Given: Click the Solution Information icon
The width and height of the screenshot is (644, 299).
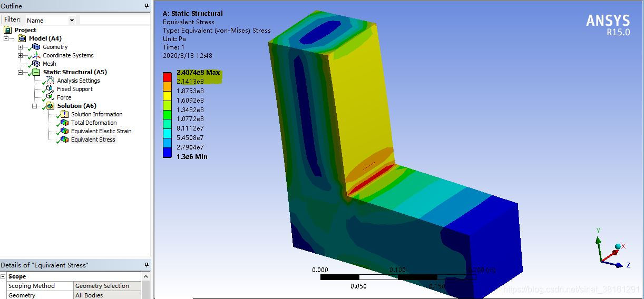Looking at the screenshot, I should [64, 114].
